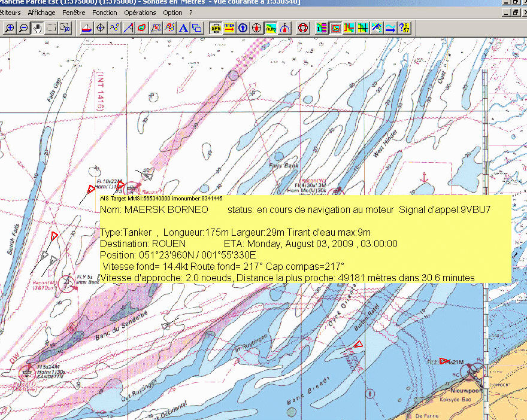
Task: Click the S-57 chart query icon
Action: click(x=405, y=28)
